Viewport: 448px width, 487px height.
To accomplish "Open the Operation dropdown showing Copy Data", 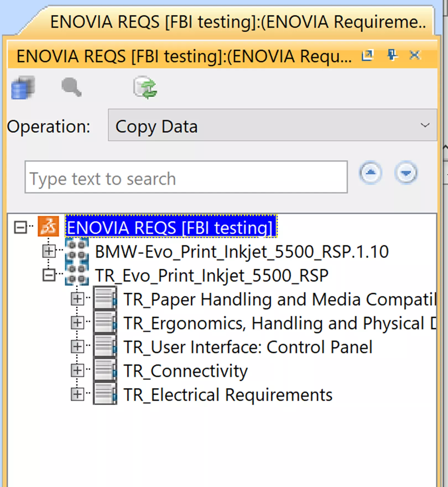I will pyautogui.click(x=272, y=125).
